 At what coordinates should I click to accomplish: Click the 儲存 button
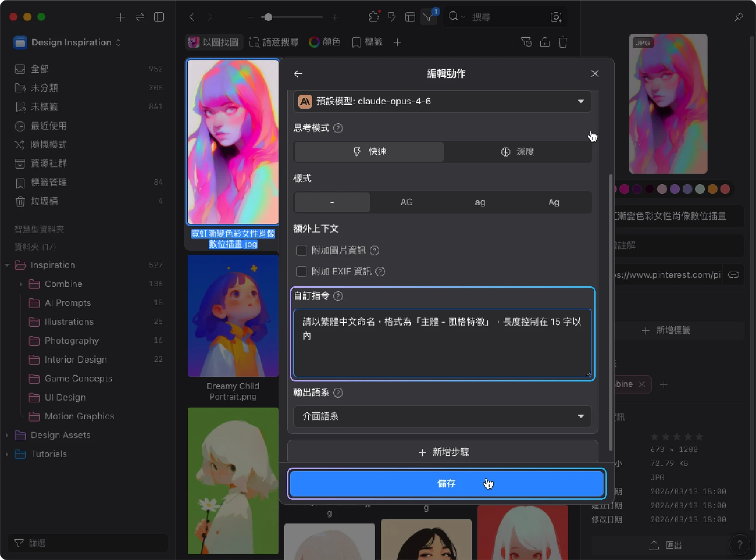tap(446, 483)
